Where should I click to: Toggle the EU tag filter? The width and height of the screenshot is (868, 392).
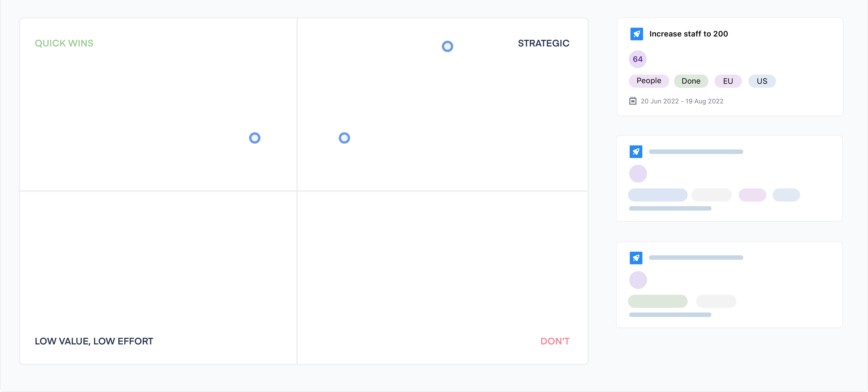coord(728,81)
